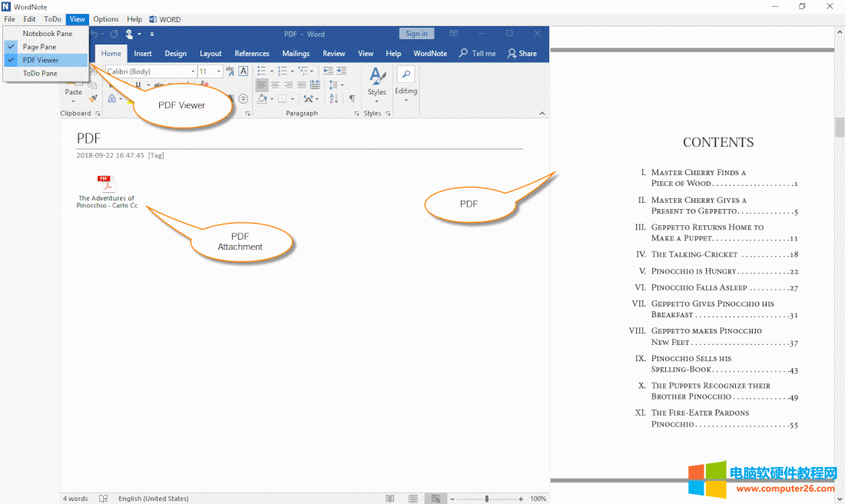This screenshot has height=504, width=845.
Task: Expand the font size dropdown
Action: click(x=219, y=71)
